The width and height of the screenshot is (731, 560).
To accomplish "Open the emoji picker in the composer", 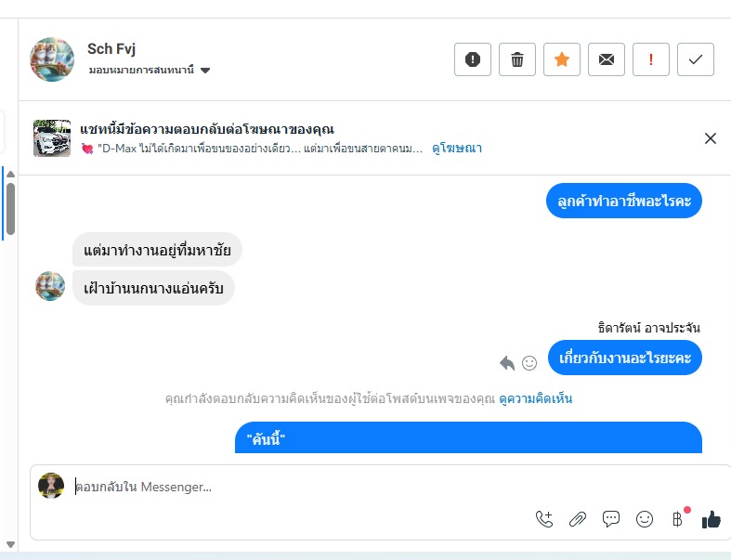I will coord(645,519).
